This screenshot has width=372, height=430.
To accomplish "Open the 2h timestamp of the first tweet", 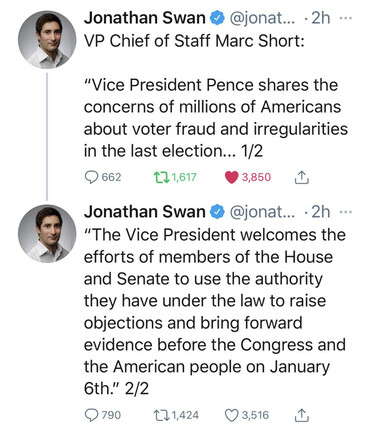I will click(320, 18).
